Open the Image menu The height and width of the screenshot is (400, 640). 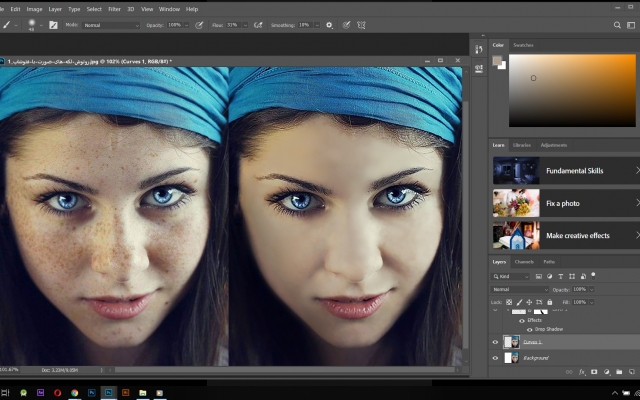click(x=34, y=9)
